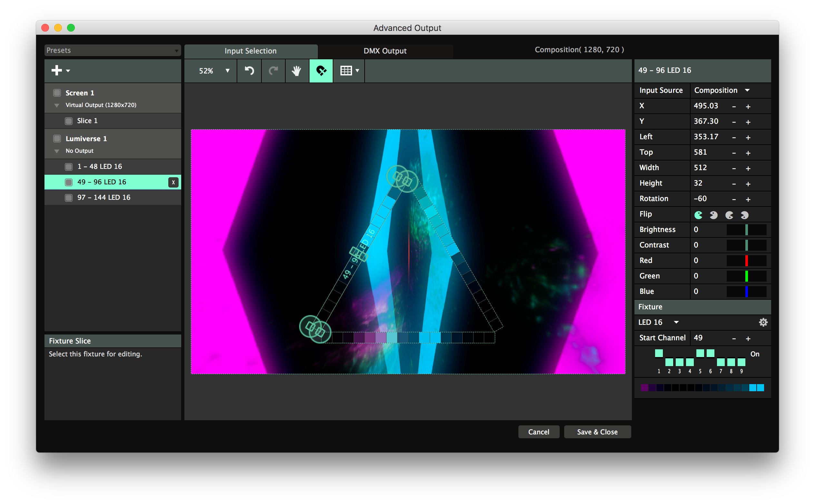Click the first Flip pacman icon
The width and height of the screenshot is (815, 504).
pyautogui.click(x=698, y=215)
